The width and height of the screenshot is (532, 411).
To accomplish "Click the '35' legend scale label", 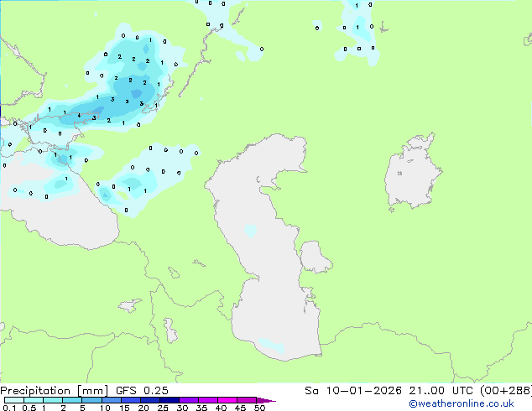I will (201, 408).
